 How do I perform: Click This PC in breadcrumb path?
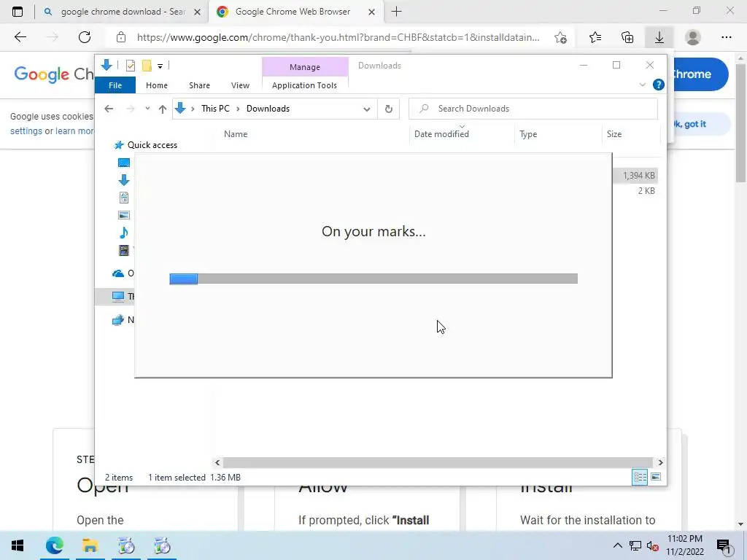(215, 109)
